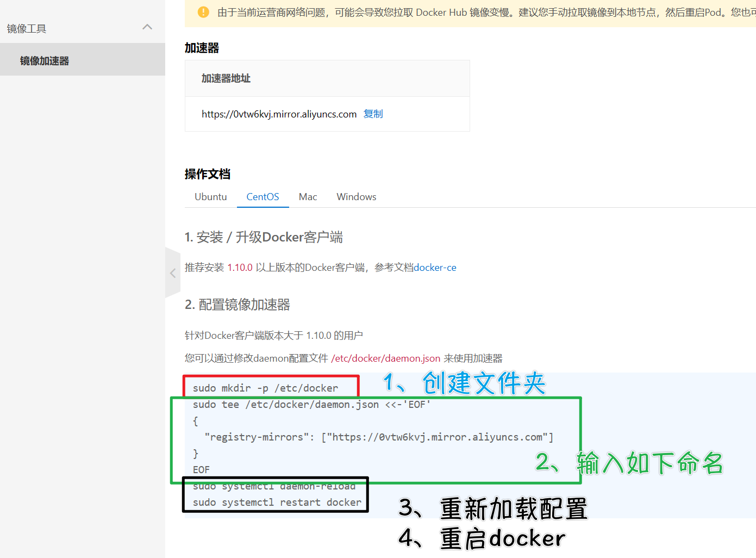The image size is (756, 558).
Task: Collapse the 镜像工具 sidebar section
Action: point(147,27)
